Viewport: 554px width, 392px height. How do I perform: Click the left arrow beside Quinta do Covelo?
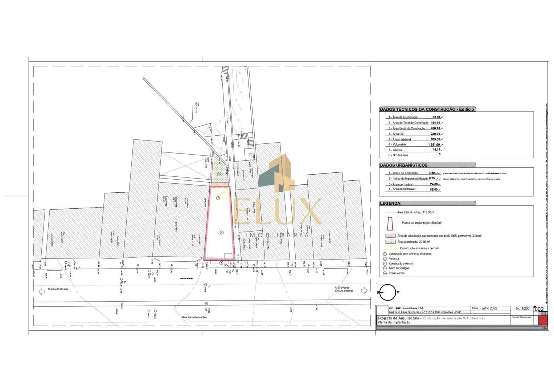click(x=42, y=291)
